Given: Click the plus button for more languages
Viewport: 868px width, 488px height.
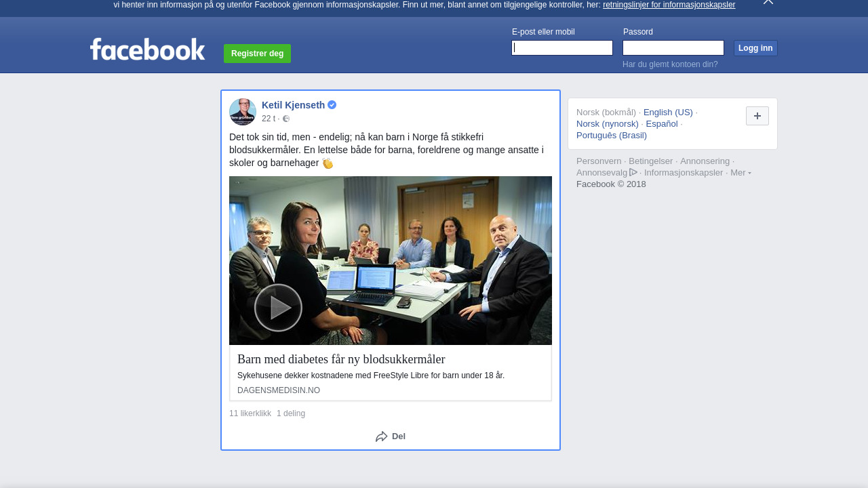Looking at the screenshot, I should 757,116.
